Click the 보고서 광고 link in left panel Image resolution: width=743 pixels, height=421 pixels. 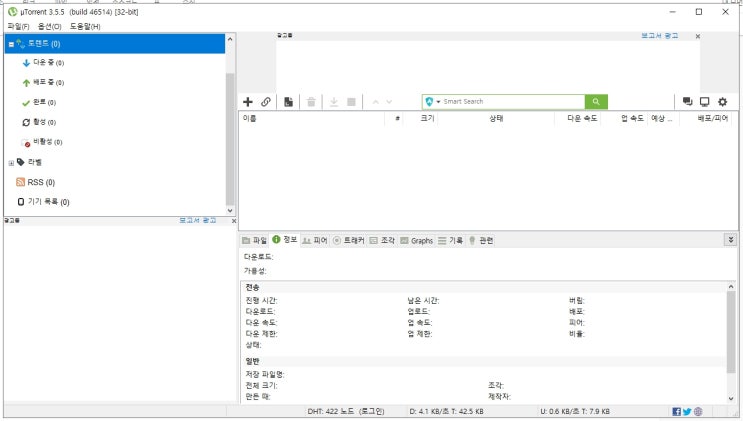pos(198,220)
